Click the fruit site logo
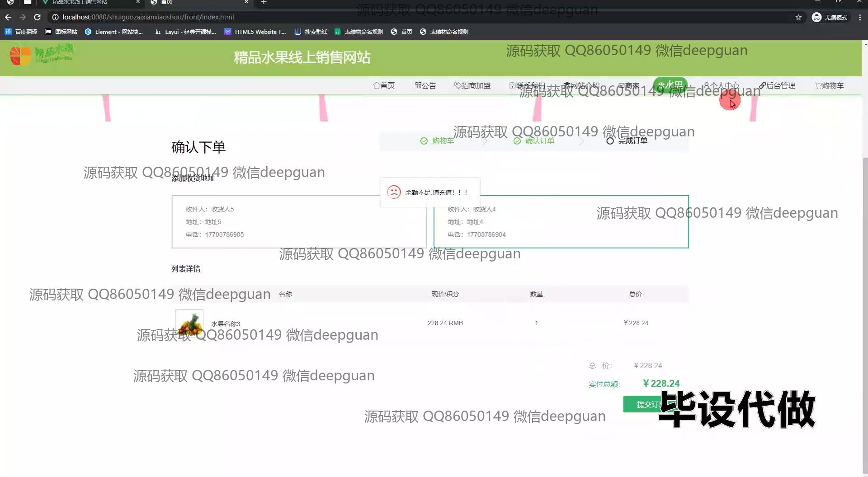 (x=42, y=55)
